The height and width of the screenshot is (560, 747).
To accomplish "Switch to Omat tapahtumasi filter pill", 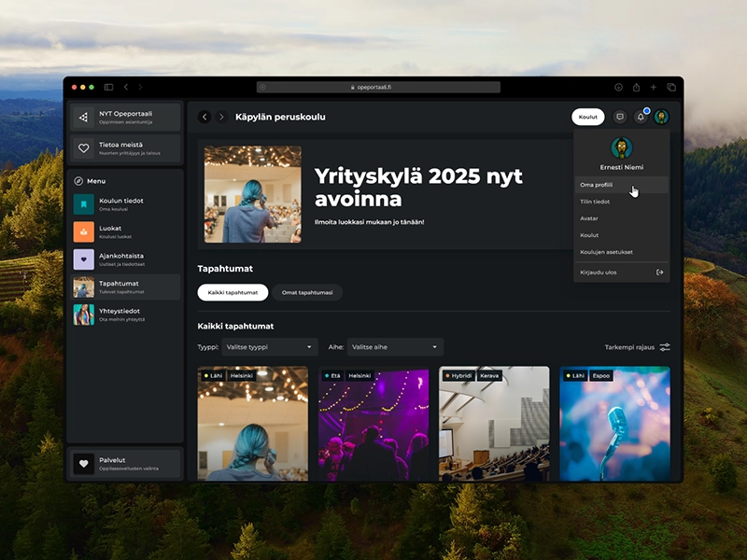I will coord(307,292).
